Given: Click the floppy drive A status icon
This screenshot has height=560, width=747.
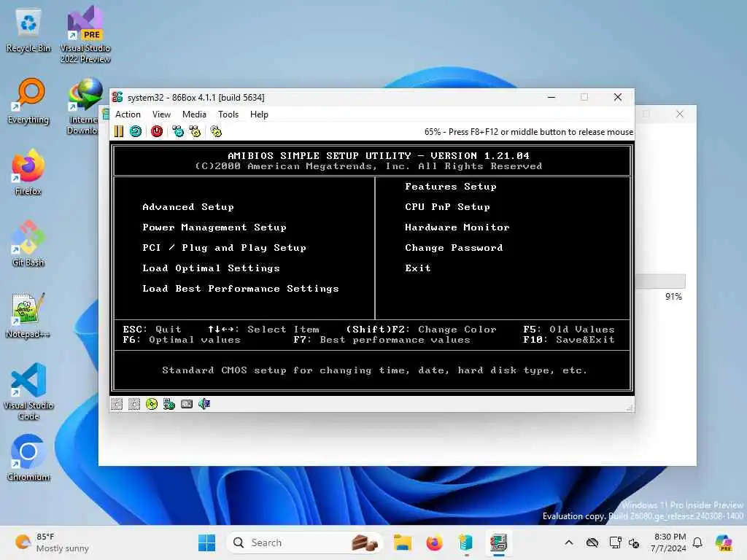Looking at the screenshot, I should pos(117,404).
